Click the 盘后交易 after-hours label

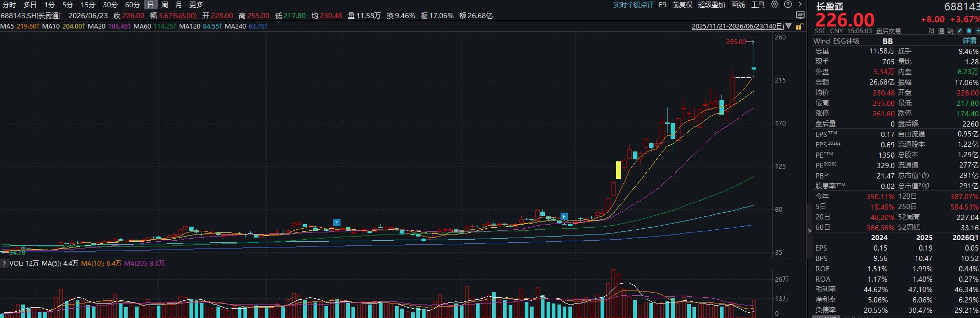pos(888,31)
